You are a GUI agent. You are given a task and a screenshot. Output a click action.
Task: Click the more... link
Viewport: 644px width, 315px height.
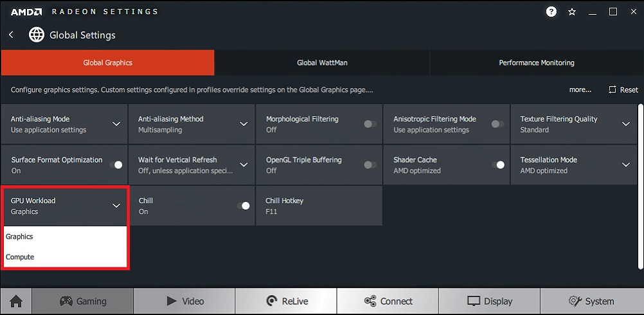click(580, 89)
